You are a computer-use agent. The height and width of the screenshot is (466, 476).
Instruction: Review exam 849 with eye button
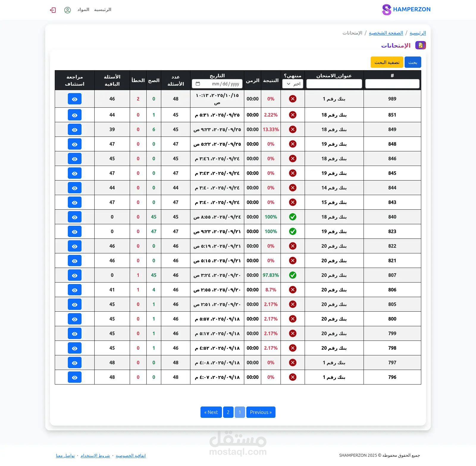point(75,130)
